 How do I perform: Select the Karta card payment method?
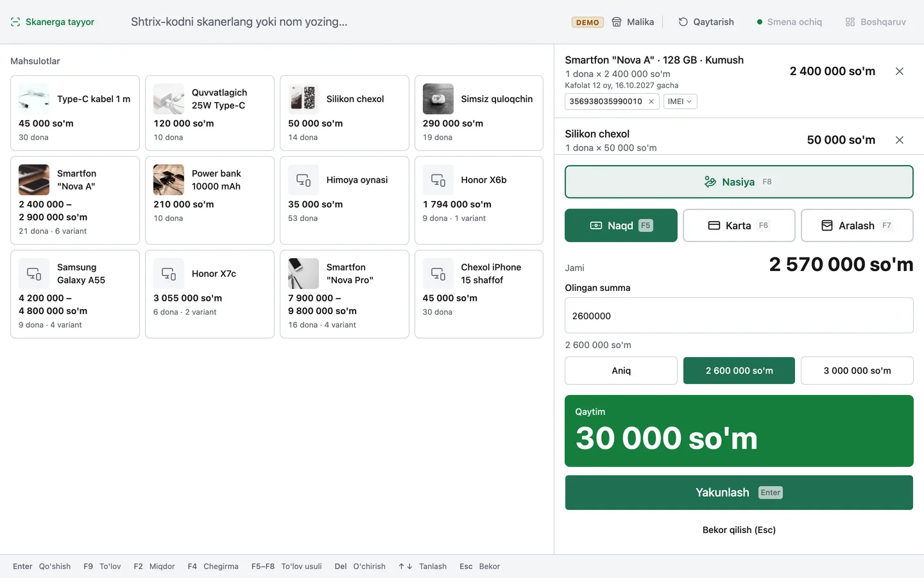pyautogui.click(x=739, y=225)
